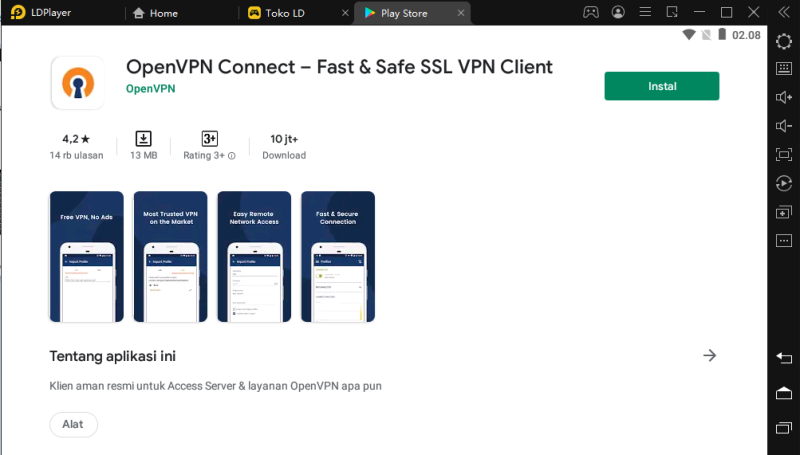Open the operation recorder icon

pyautogui.click(x=784, y=184)
